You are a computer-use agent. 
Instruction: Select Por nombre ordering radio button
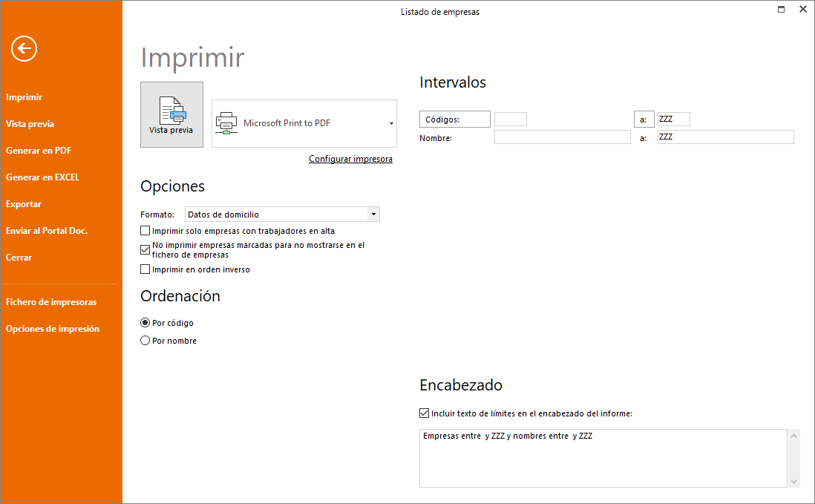145,341
